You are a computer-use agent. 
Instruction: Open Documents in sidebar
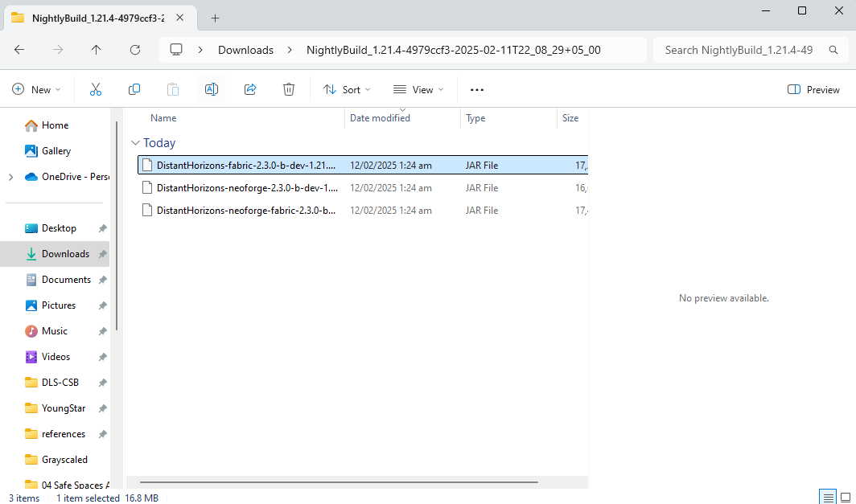coord(66,279)
